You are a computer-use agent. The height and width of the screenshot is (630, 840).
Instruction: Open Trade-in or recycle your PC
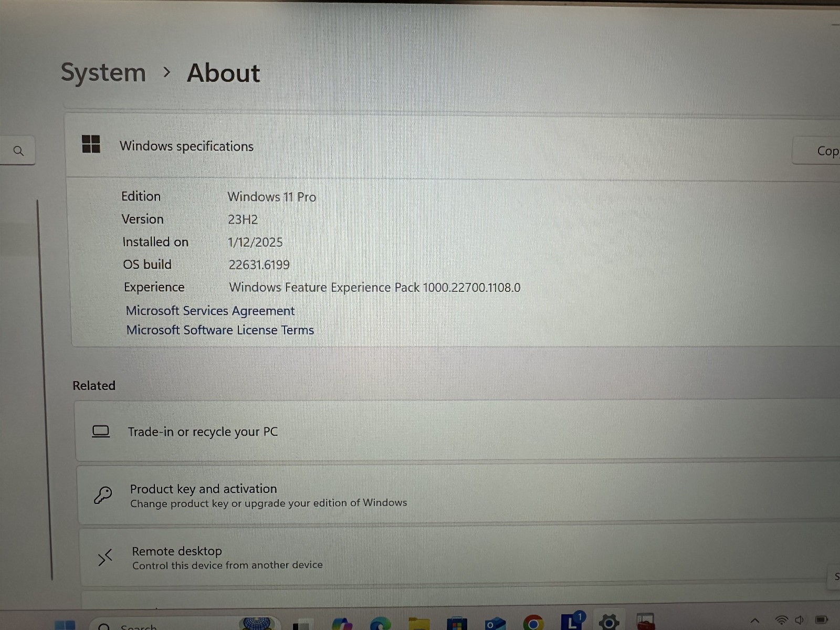pos(457,432)
